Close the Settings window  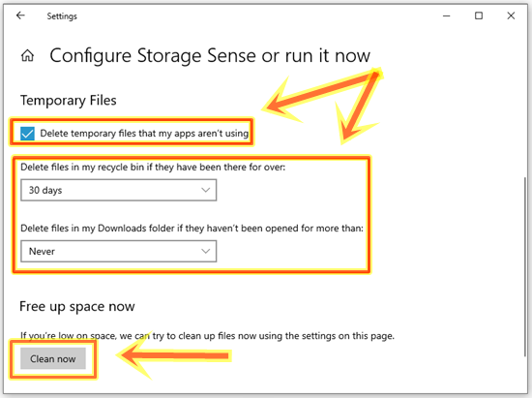point(511,15)
